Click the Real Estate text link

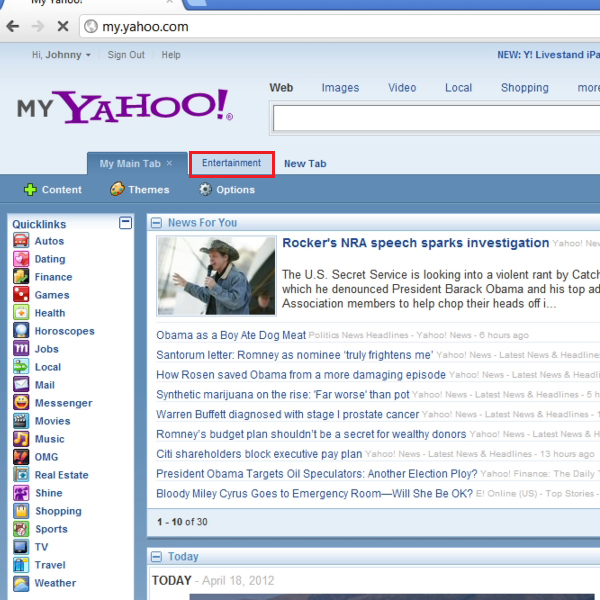click(x=62, y=475)
